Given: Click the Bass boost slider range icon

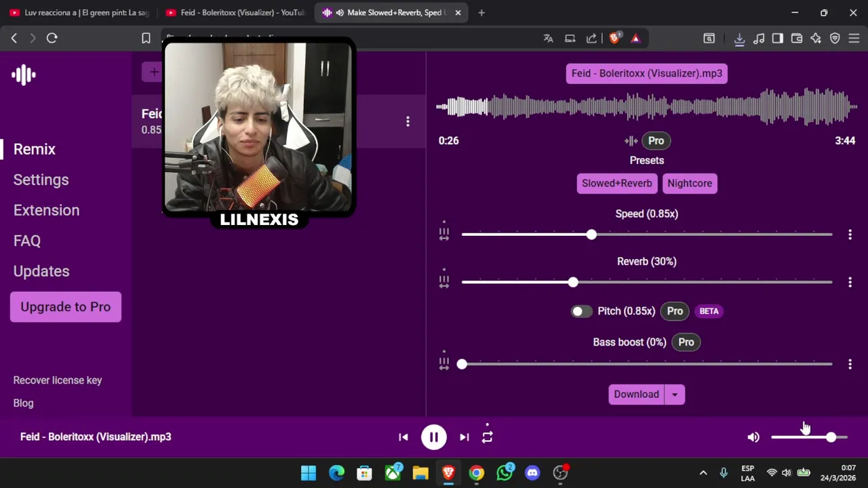Looking at the screenshot, I should click(443, 361).
